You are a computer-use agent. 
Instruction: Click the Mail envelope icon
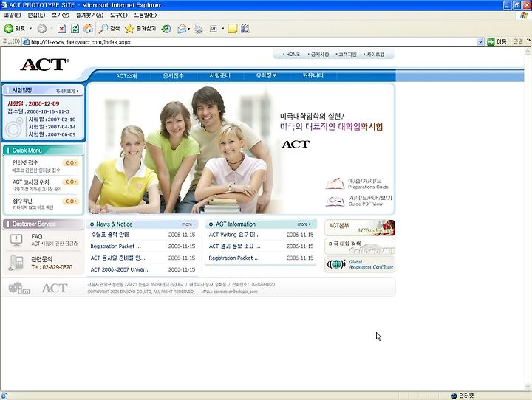pyautogui.click(x=183, y=29)
